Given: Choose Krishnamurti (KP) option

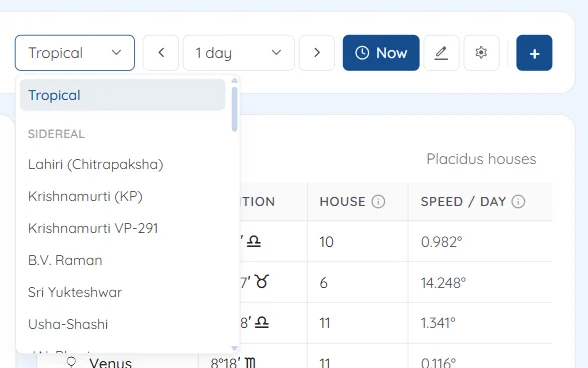Looking at the screenshot, I should (123, 196).
